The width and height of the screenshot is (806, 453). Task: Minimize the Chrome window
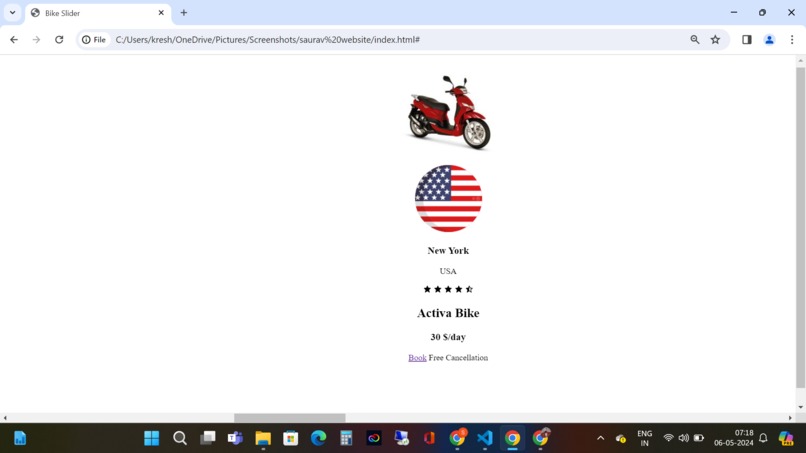pyautogui.click(x=734, y=13)
